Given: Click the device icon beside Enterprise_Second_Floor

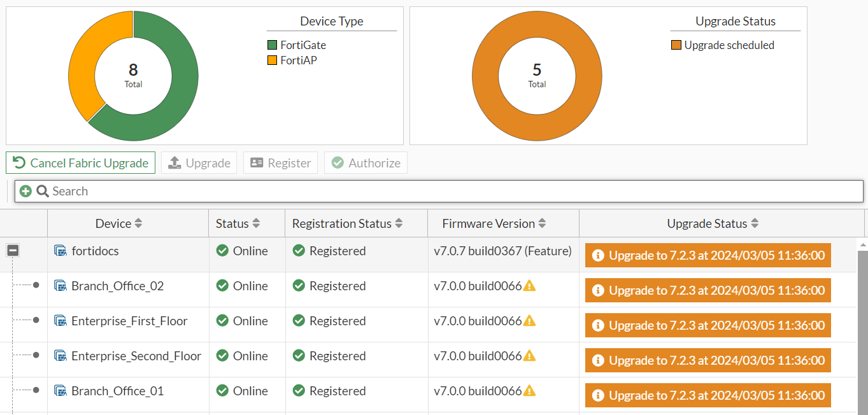Looking at the screenshot, I should tap(61, 356).
